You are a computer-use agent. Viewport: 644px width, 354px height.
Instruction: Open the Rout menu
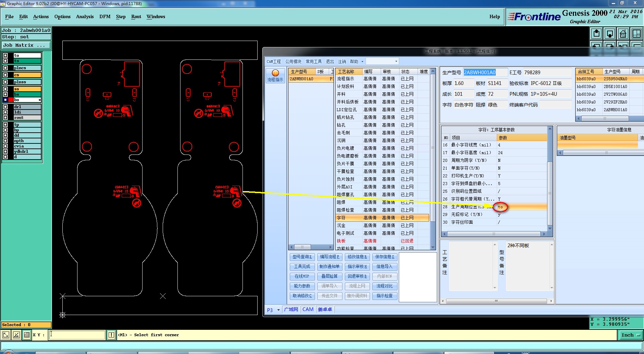pyautogui.click(x=136, y=16)
